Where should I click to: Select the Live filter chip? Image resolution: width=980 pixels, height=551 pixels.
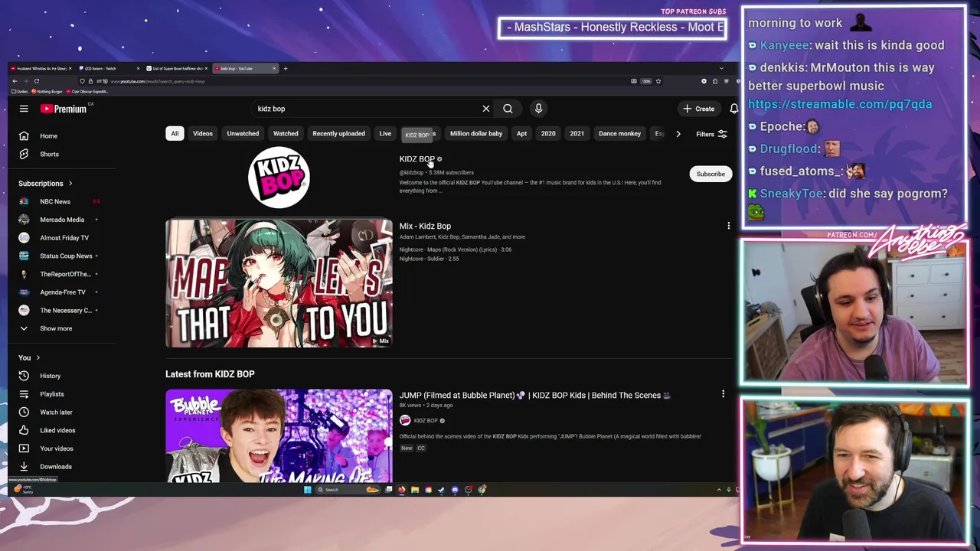tap(385, 134)
